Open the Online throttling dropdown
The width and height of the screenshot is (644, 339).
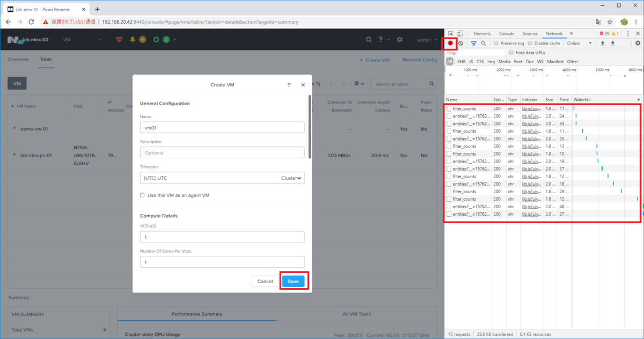(x=580, y=43)
